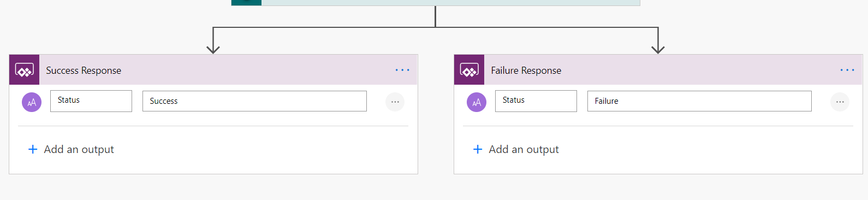The width and height of the screenshot is (868, 200).
Task: Collapse the Failure Response card header
Action: click(658, 70)
